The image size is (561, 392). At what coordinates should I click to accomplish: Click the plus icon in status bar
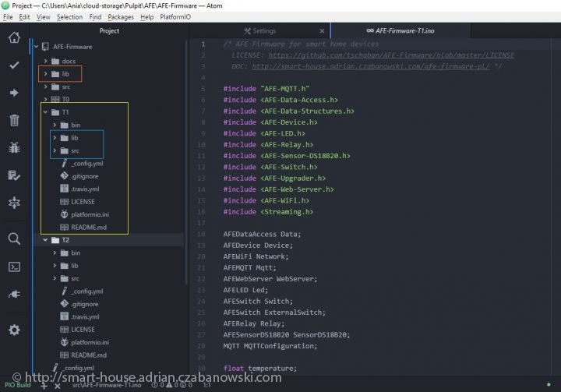(x=44, y=385)
